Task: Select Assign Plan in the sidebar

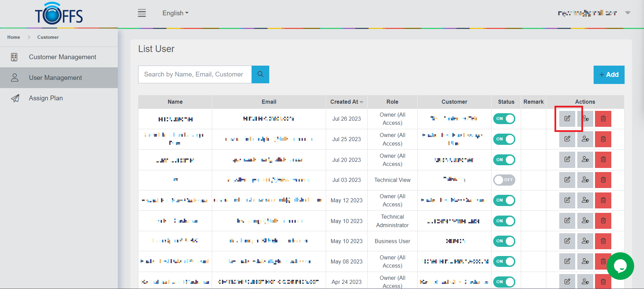Action: (x=46, y=98)
